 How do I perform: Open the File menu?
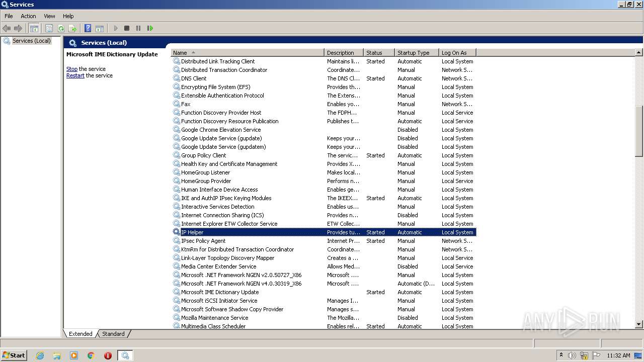9,16
